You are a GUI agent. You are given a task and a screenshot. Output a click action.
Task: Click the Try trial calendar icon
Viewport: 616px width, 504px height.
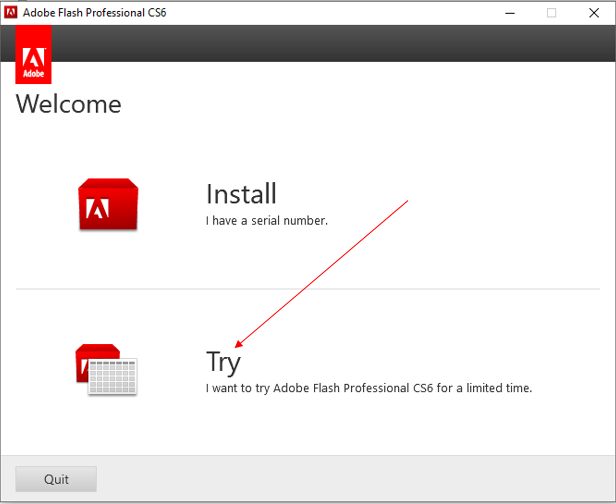point(106,370)
